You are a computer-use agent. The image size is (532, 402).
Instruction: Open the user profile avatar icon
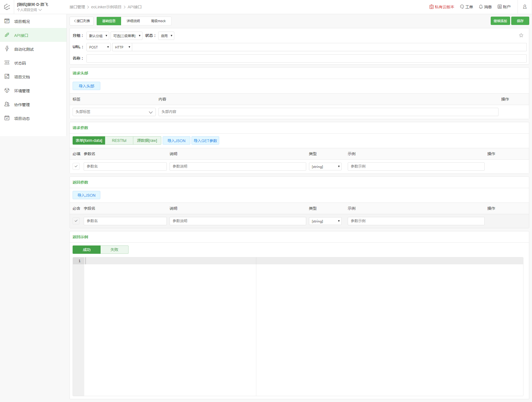point(525,7)
